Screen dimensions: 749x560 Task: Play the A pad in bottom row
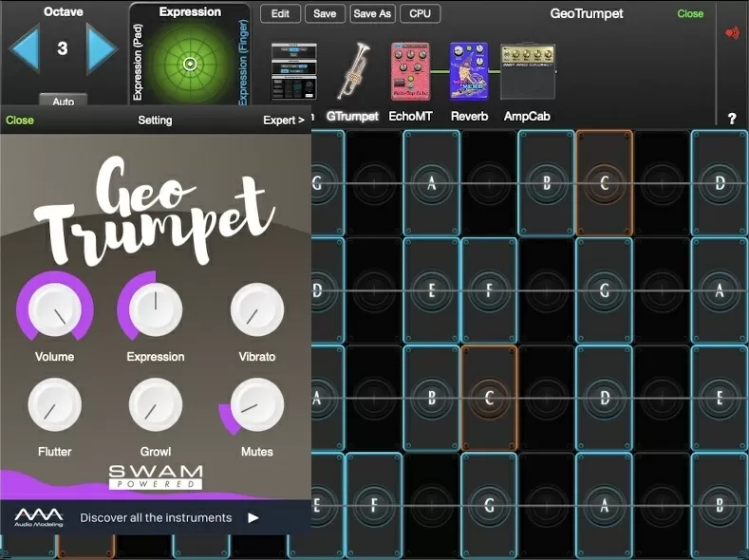605,505
